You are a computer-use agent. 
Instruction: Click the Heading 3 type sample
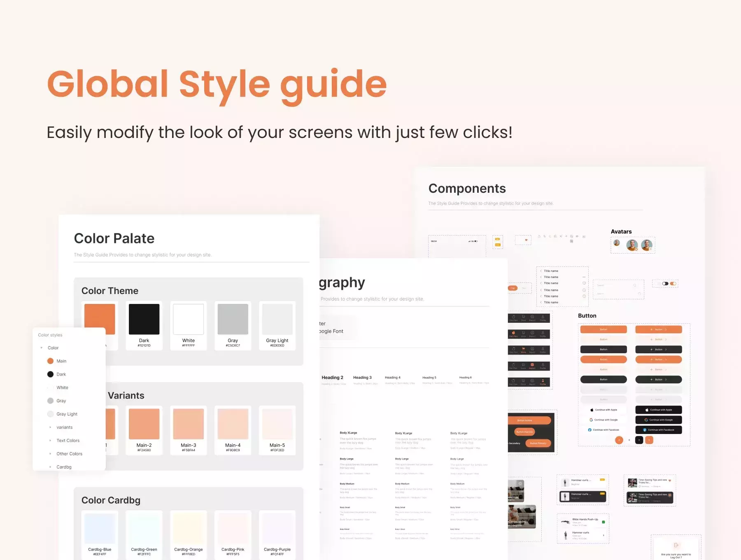click(362, 378)
